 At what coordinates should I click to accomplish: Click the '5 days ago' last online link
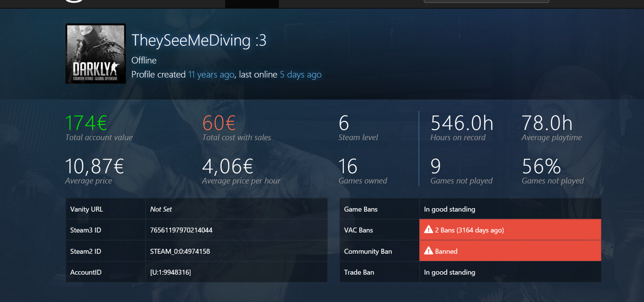coord(301,74)
